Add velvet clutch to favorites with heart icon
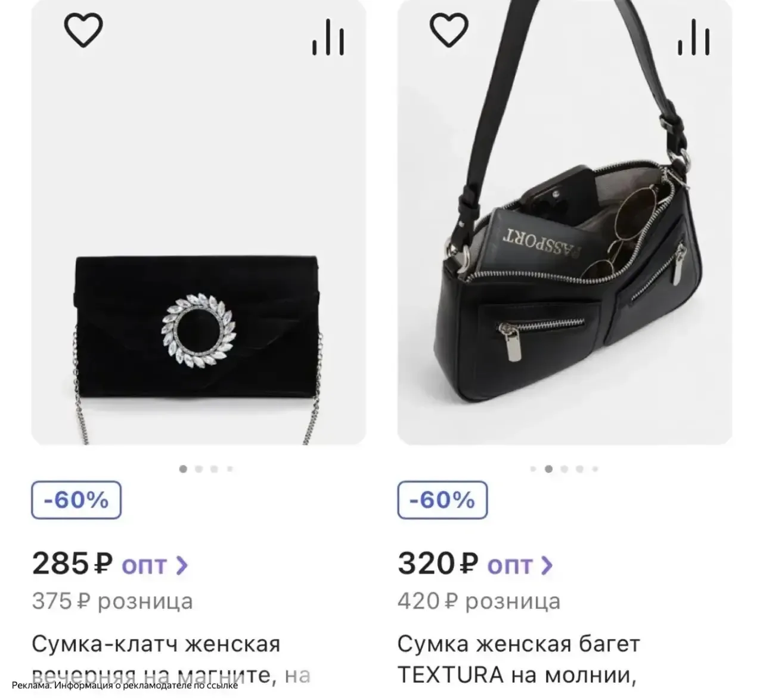Image resolution: width=763 pixels, height=700 pixels. pos(83,30)
